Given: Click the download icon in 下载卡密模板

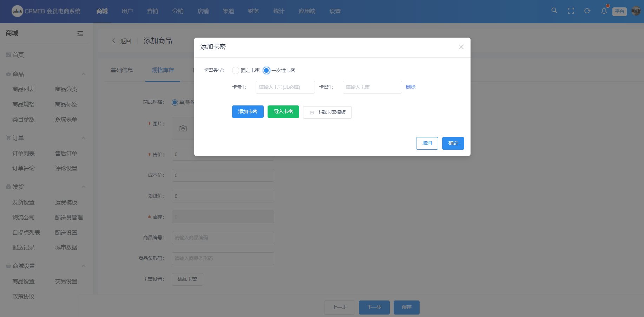Looking at the screenshot, I should [312, 112].
